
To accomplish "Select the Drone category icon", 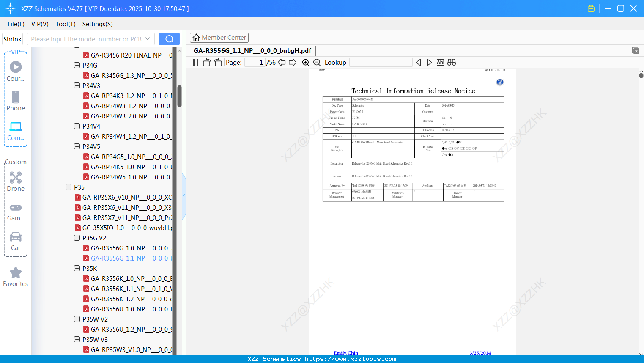I will 16,181.
